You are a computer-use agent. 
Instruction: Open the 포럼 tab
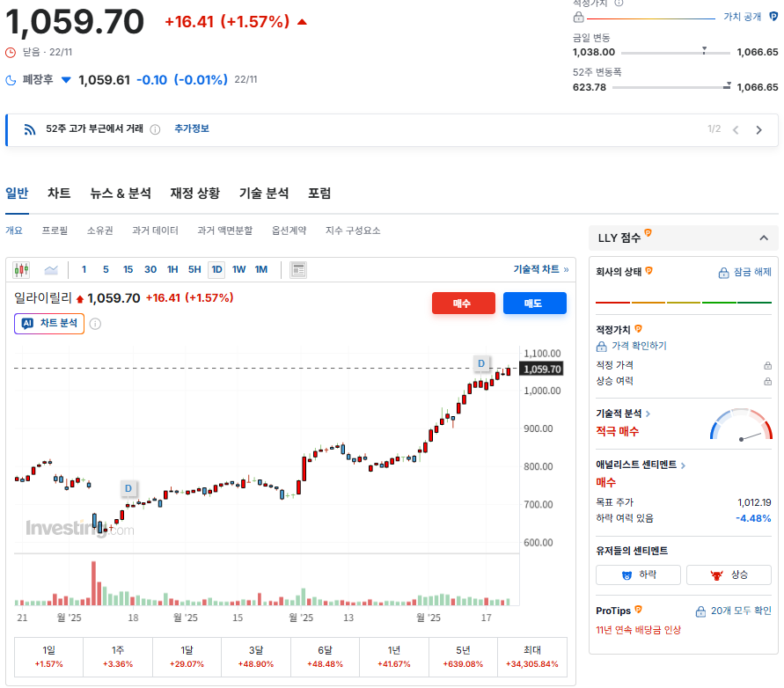point(319,194)
